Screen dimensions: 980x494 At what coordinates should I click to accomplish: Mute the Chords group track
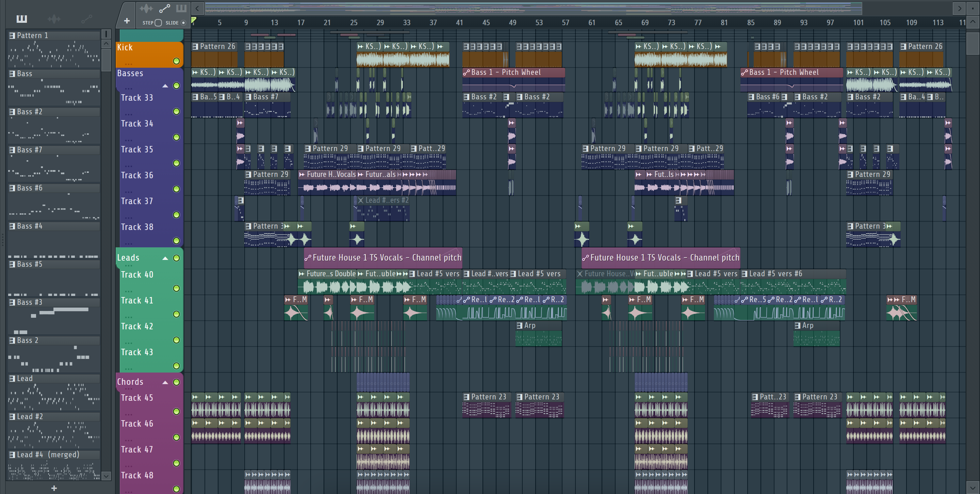(x=176, y=382)
